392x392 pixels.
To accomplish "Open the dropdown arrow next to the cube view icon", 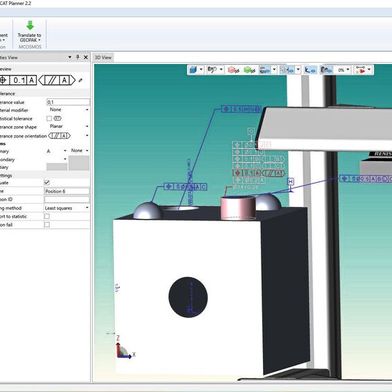I will pyautogui.click(x=201, y=70).
